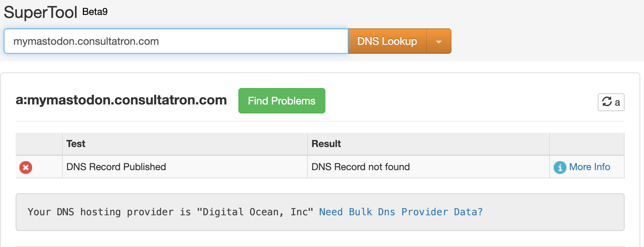The image size is (644, 247).
Task: Click the SuperTool title
Action: (40, 12)
